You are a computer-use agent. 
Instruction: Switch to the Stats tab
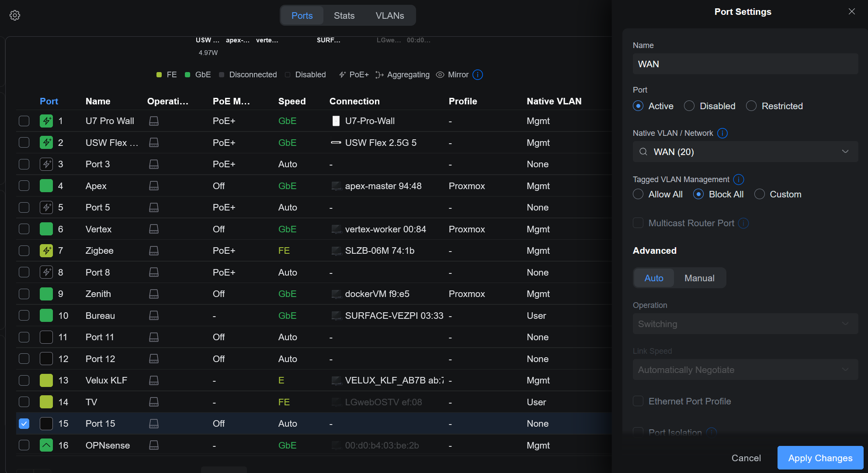click(344, 16)
